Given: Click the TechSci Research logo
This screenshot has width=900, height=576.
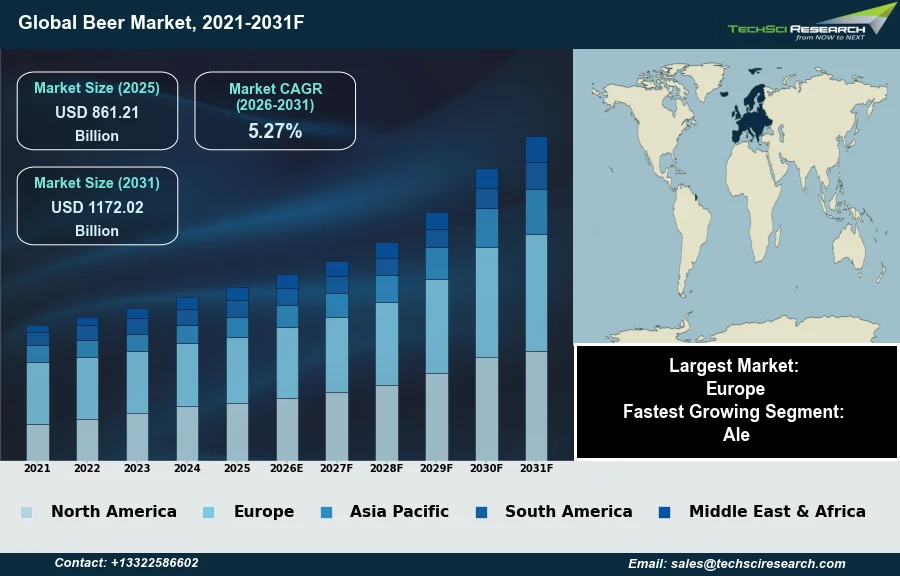Looking at the screenshot, I should (811, 23).
